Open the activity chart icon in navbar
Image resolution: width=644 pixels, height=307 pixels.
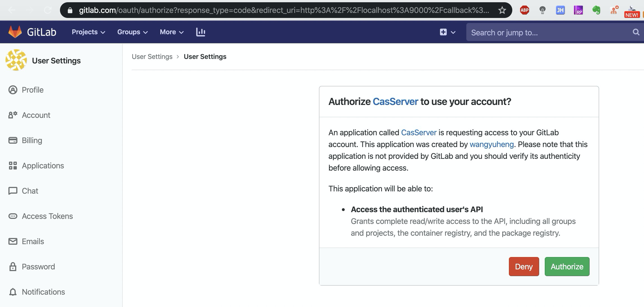pyautogui.click(x=201, y=32)
